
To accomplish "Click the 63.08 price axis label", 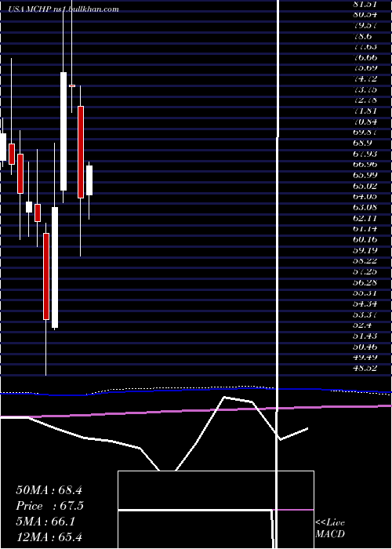I will point(365,207).
